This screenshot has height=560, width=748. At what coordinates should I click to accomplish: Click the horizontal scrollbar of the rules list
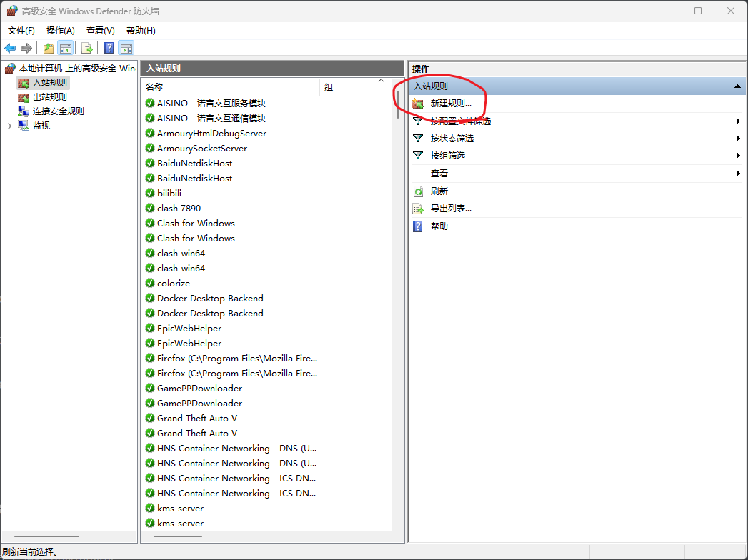(x=178, y=536)
